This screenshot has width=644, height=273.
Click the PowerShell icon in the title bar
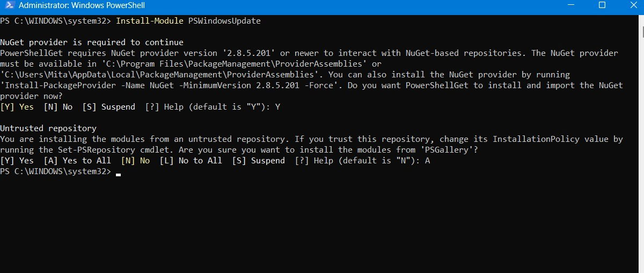(9, 6)
